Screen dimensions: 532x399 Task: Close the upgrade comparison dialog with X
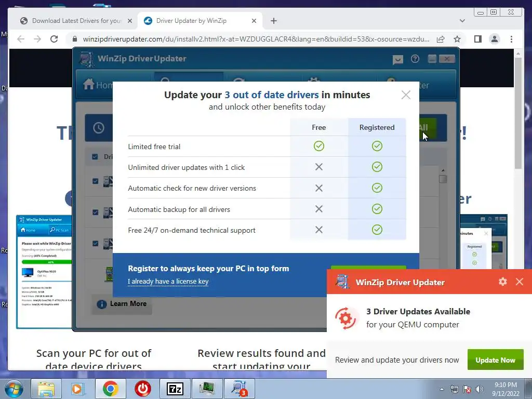click(x=406, y=95)
